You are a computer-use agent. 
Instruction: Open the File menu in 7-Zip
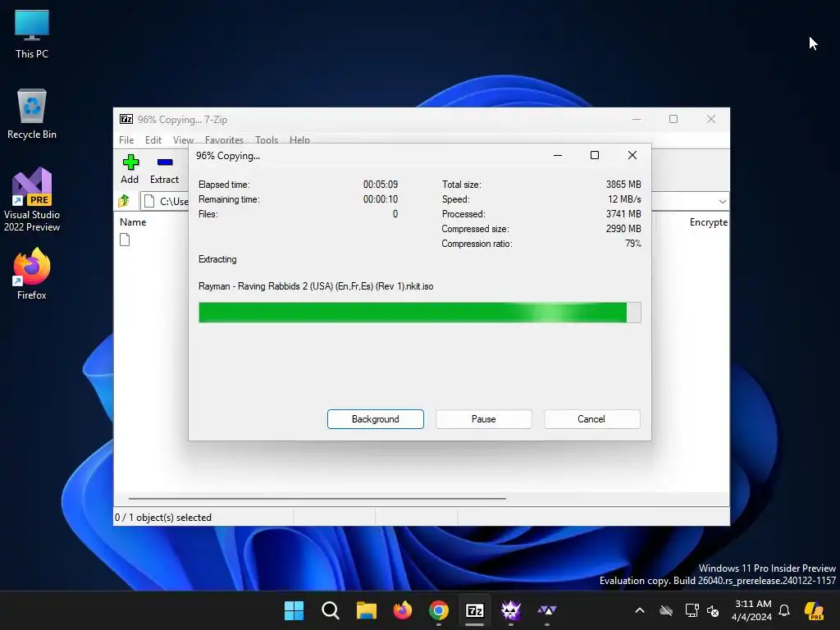pos(126,139)
